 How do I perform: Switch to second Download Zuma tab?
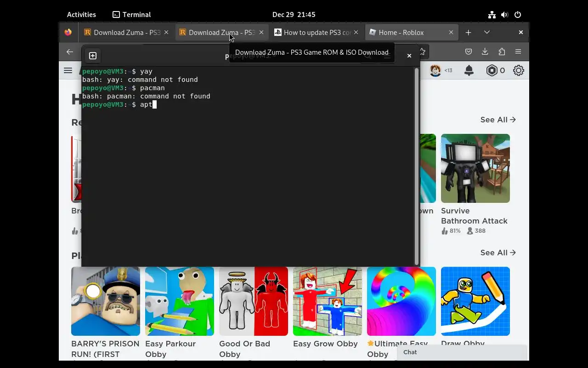pyautogui.click(x=222, y=32)
